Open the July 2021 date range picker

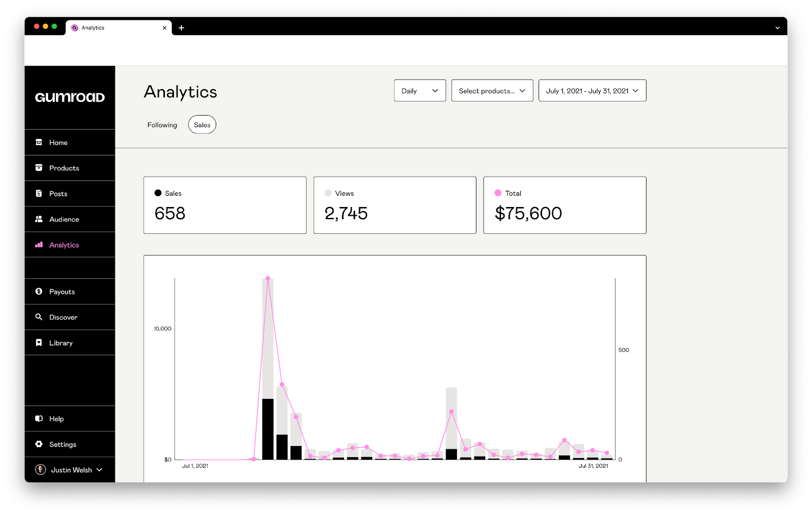coord(592,91)
